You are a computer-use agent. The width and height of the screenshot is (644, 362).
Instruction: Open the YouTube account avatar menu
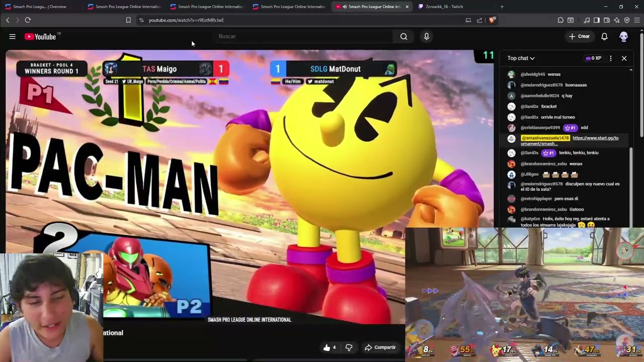point(624,36)
